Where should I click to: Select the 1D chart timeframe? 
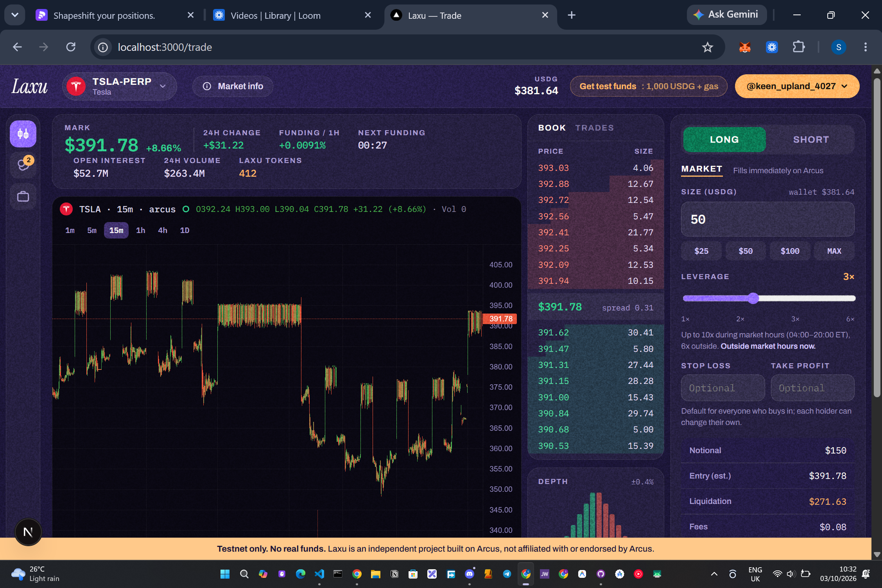pos(185,230)
